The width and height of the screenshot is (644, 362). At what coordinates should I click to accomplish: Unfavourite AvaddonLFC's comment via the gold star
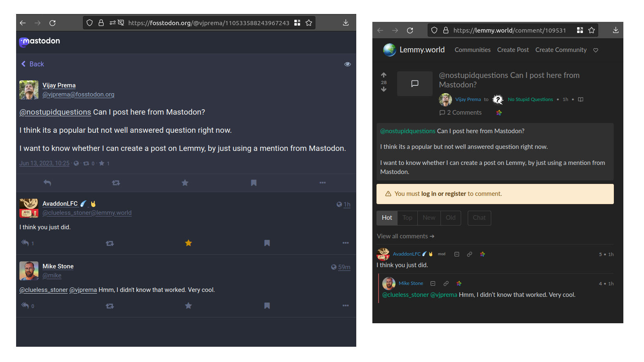point(188,243)
